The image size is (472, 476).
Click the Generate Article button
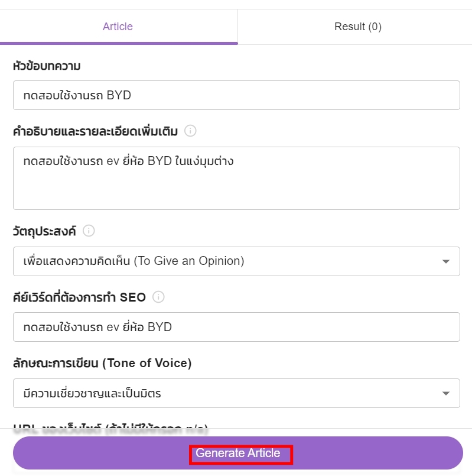point(238,453)
